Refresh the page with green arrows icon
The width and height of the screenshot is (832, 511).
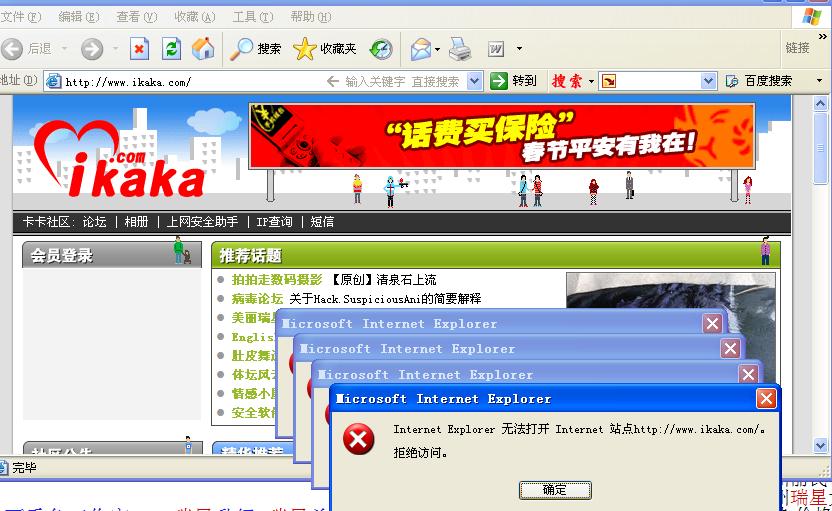[171, 49]
